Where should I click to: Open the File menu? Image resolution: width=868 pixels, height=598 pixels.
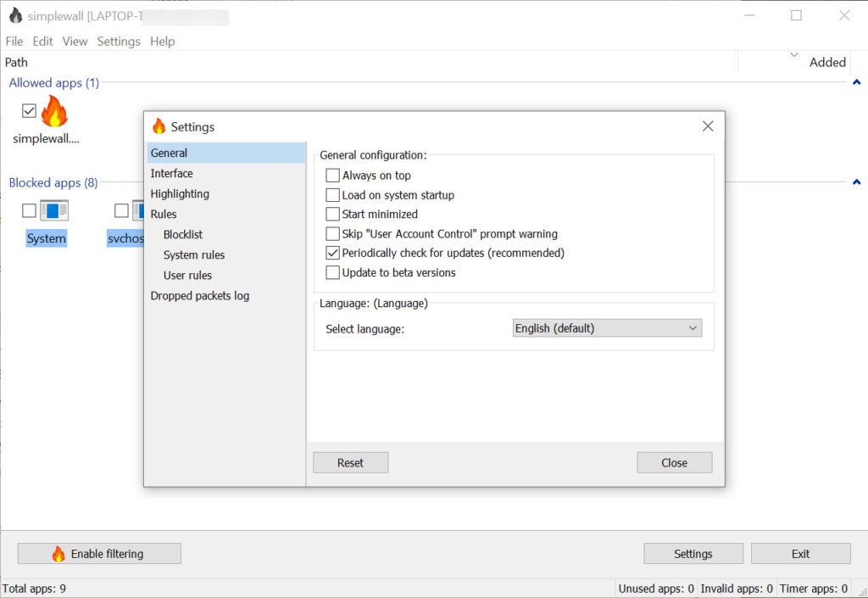[14, 41]
